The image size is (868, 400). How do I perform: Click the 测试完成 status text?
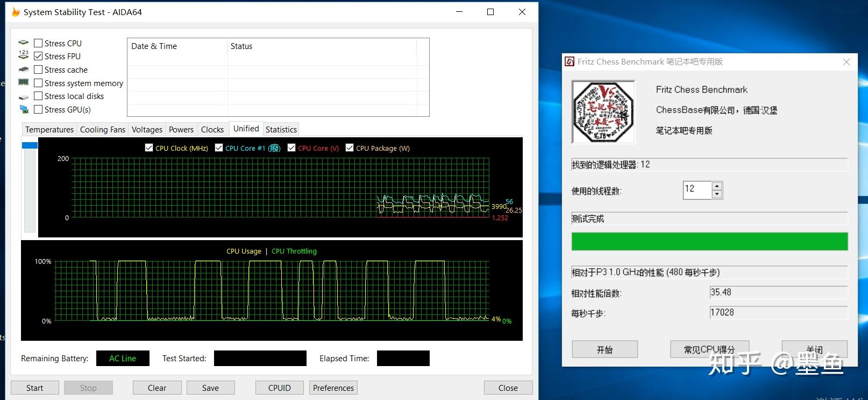tap(588, 219)
